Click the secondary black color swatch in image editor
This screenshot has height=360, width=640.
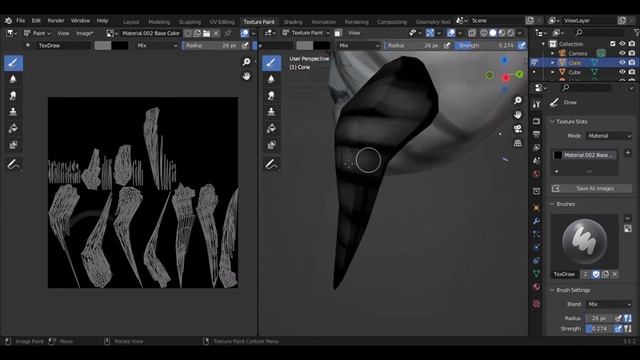120,45
